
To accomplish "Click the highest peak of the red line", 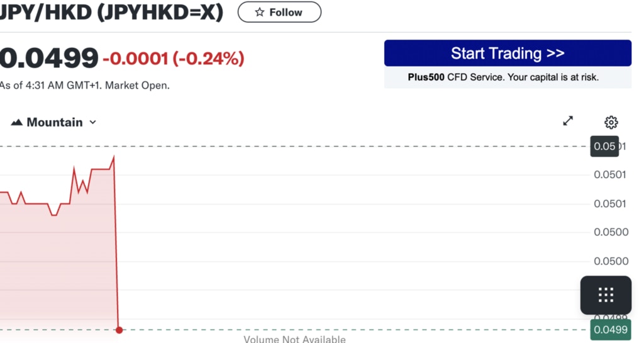I will click(x=114, y=157).
